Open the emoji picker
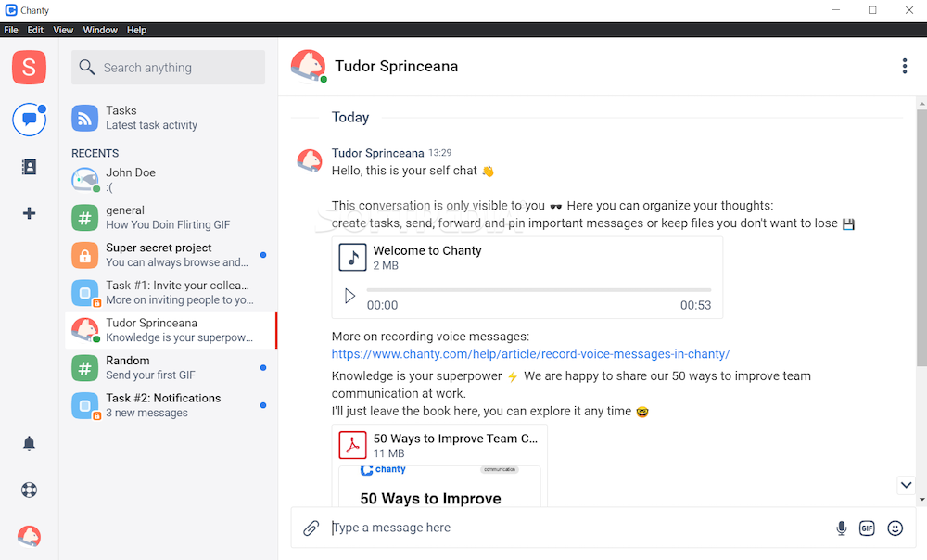Viewport: 927px width, 560px height. (x=895, y=528)
